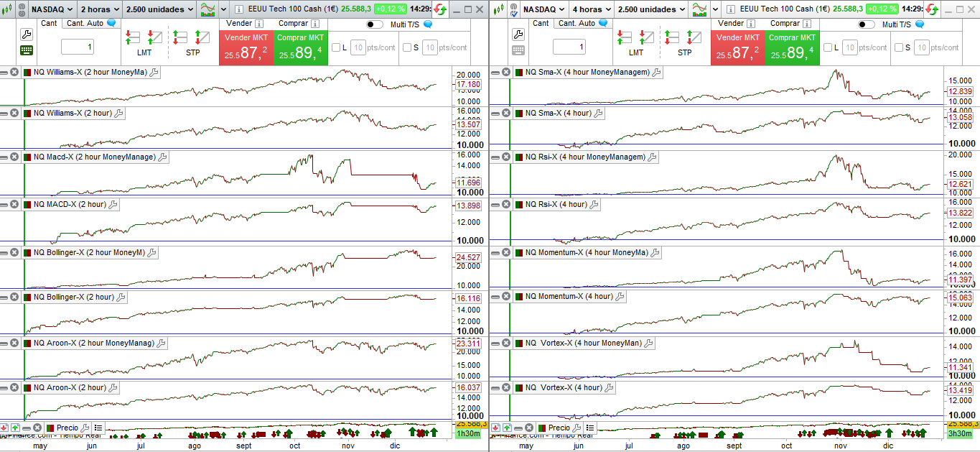
Task: Open the indicators icon in right chart toolbar
Action: [x=699, y=9]
